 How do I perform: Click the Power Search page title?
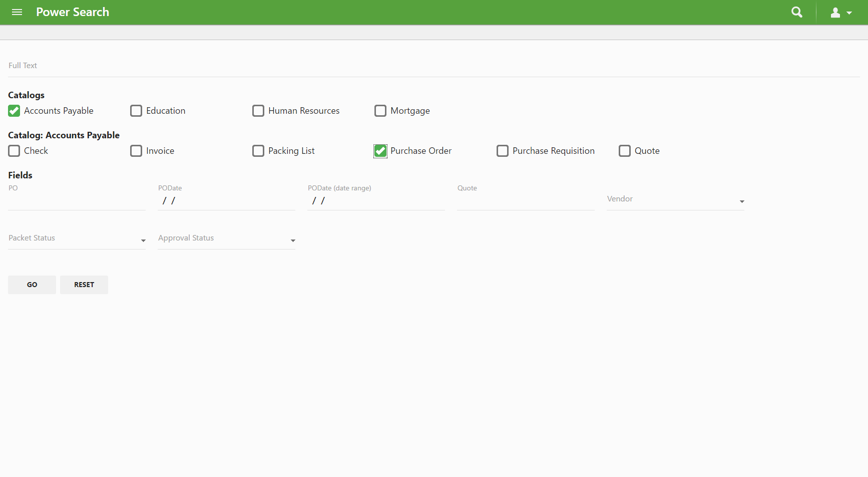pos(73,12)
